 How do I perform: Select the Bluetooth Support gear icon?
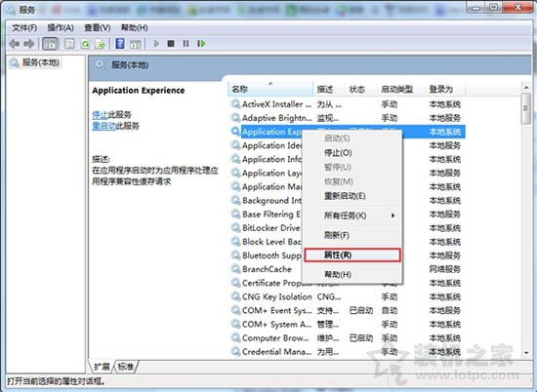pyautogui.click(x=235, y=255)
